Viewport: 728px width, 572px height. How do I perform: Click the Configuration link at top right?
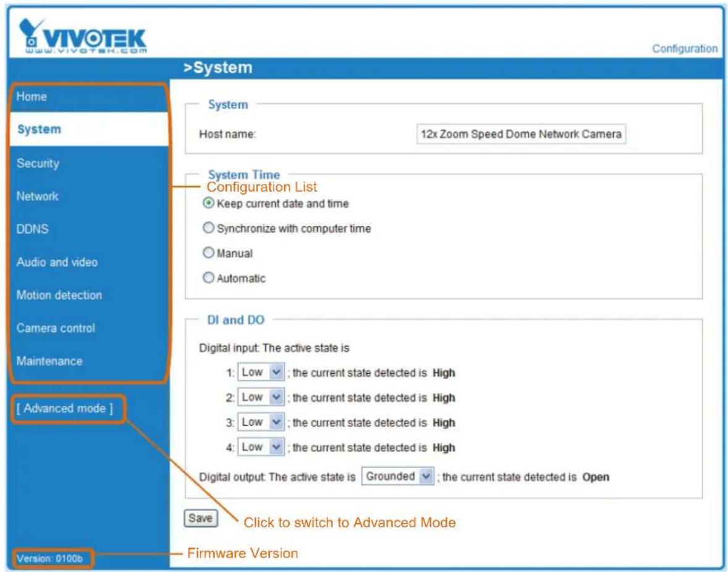click(x=685, y=49)
